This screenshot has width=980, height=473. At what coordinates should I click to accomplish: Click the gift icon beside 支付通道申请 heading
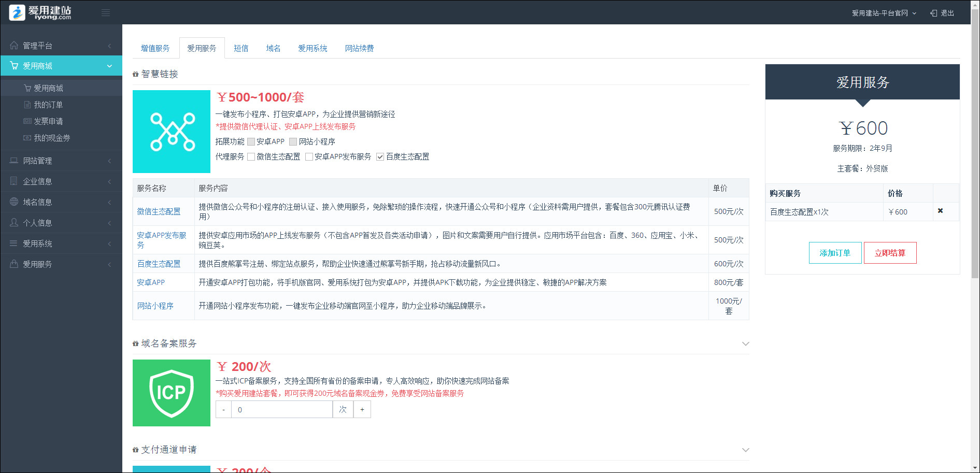pyautogui.click(x=136, y=450)
